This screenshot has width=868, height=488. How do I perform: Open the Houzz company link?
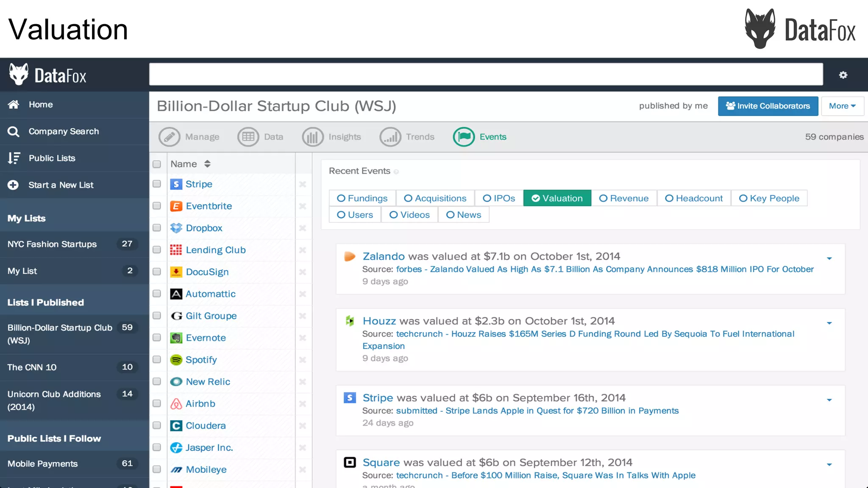379,321
